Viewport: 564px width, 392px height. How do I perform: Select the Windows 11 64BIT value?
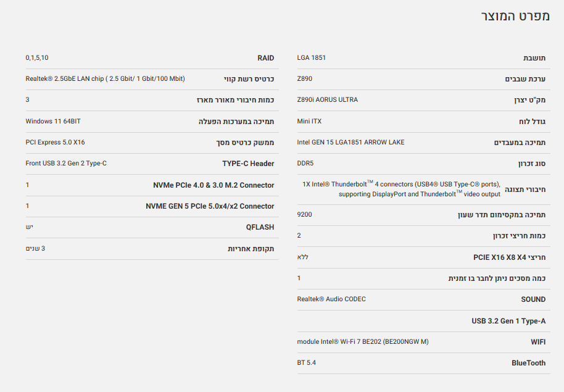(53, 122)
